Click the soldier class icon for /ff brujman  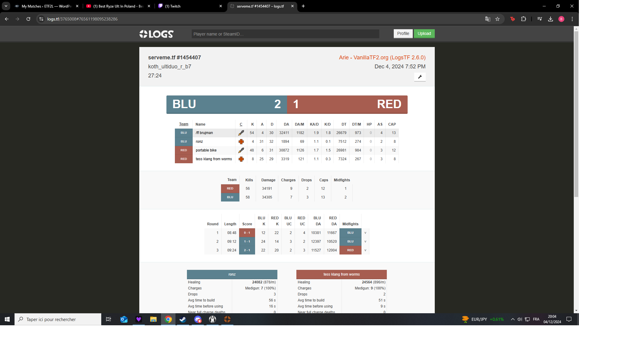pos(241,133)
